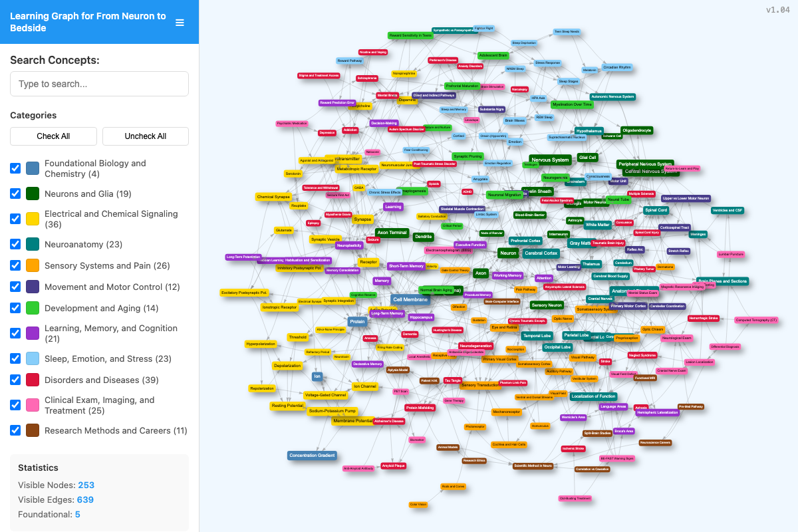Viewport: 798px width, 532px height.
Task: Click the Temporal Lobe node
Action: coord(537,336)
